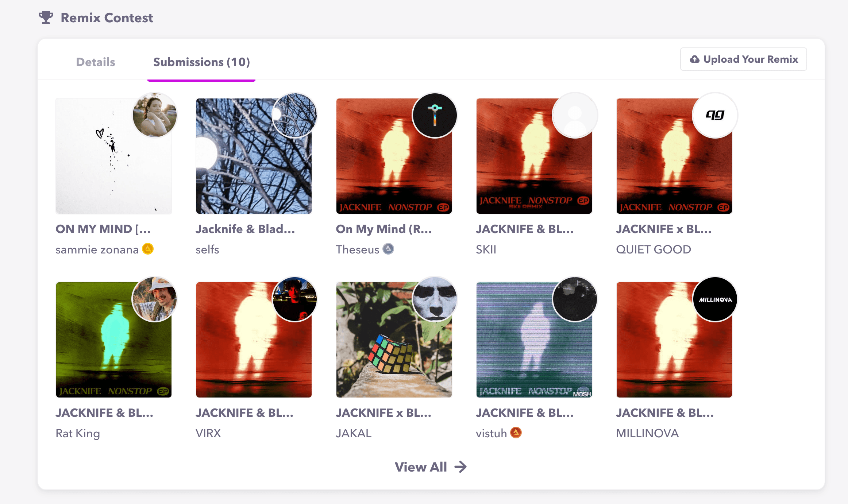848x504 pixels.
Task: Switch to the Details tab
Action: point(96,62)
